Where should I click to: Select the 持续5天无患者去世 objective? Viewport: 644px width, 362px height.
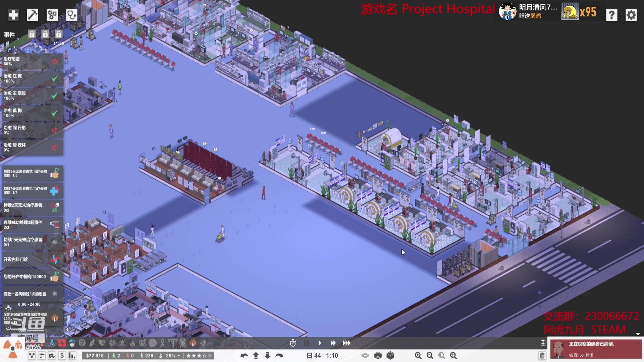[32, 173]
